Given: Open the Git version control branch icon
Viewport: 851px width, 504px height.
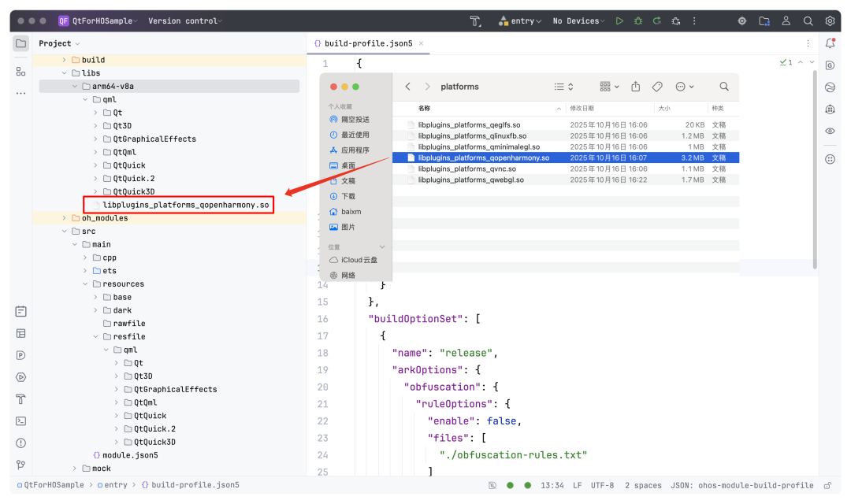Looking at the screenshot, I should click(x=20, y=465).
